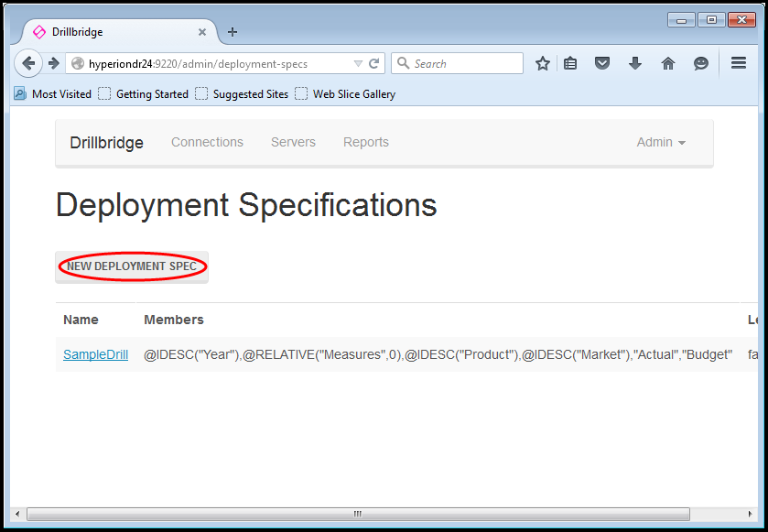Bookmark this page with the star icon
Viewport: 768px width, 532px height.
coord(542,63)
